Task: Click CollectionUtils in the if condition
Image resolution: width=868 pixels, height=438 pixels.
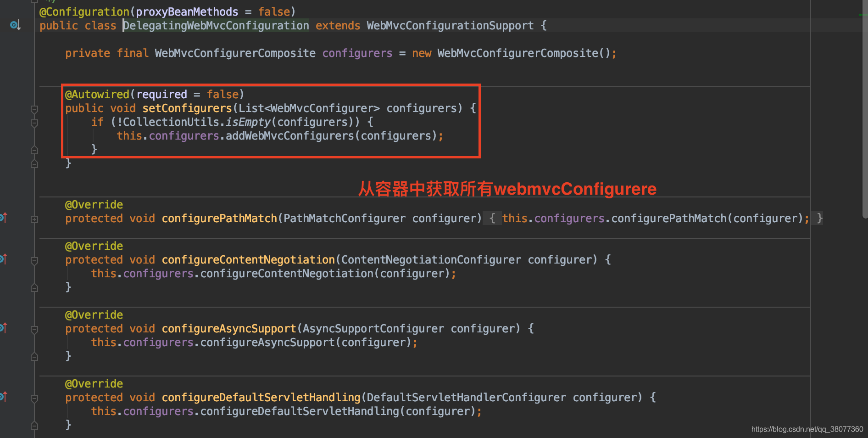Action: 171,122
